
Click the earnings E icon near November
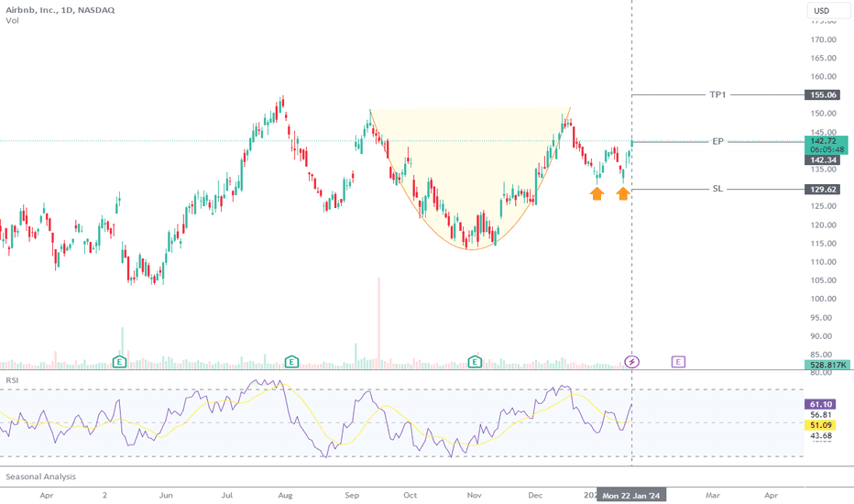click(x=475, y=361)
